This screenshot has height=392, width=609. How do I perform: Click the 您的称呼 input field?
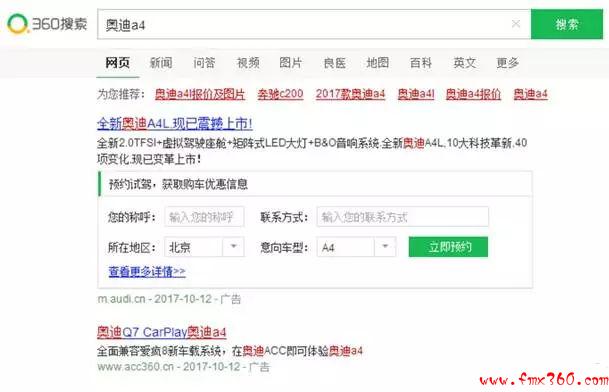coord(204,217)
